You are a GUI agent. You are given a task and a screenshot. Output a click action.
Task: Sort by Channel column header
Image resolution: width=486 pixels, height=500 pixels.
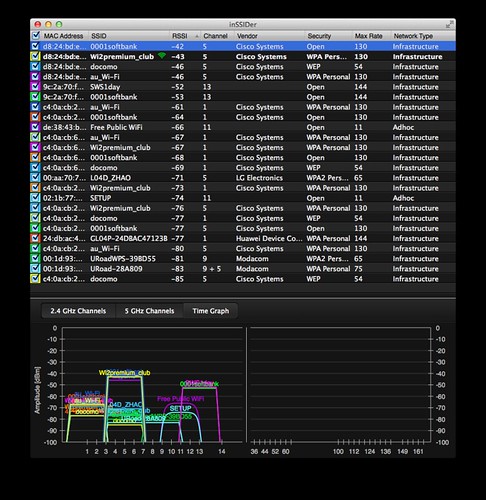tap(217, 36)
